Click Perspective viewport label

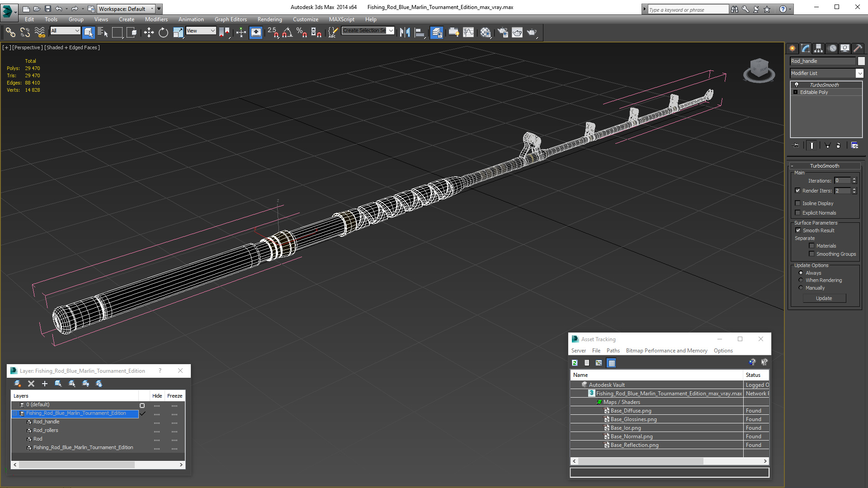tap(27, 47)
